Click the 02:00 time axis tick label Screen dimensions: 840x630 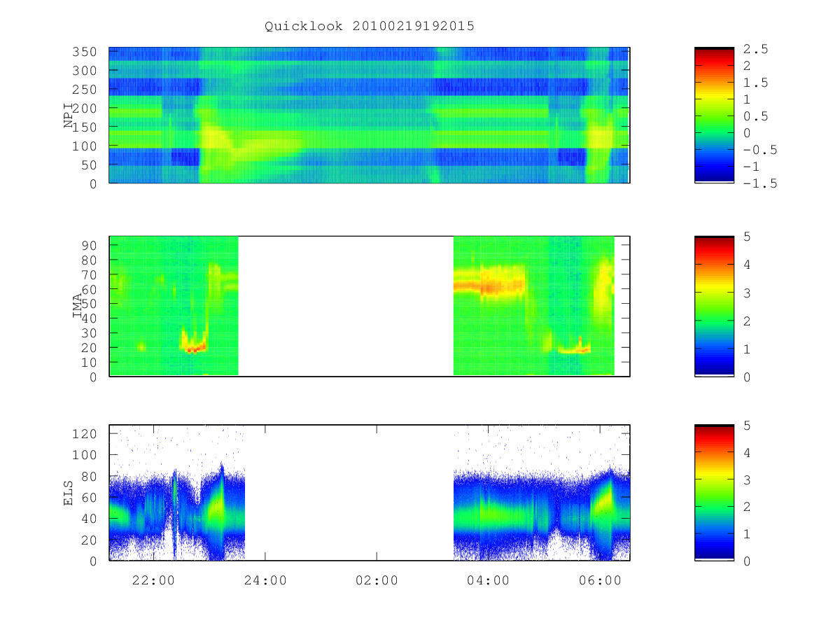coord(377,580)
